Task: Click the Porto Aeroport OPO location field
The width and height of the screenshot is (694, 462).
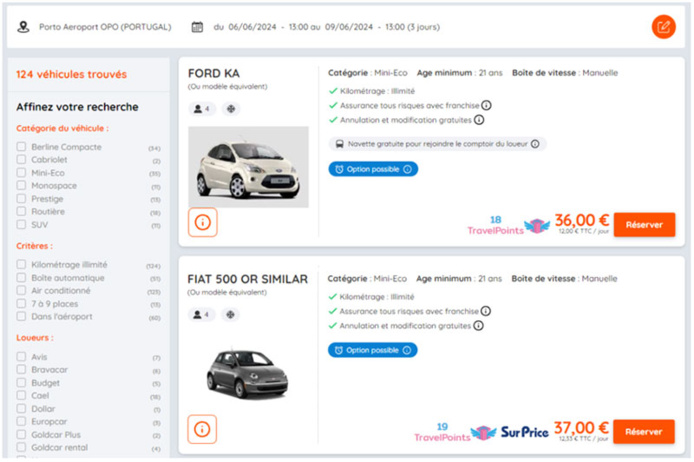Action: 104,27
